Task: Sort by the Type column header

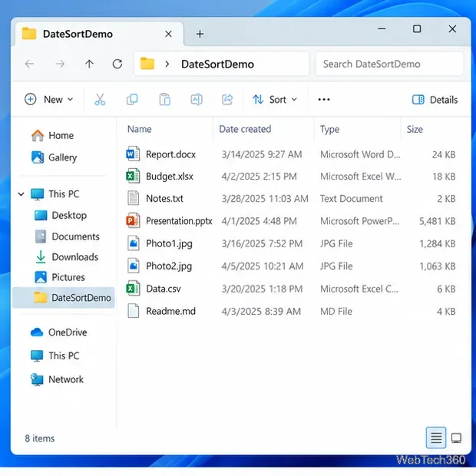Action: coord(329,129)
